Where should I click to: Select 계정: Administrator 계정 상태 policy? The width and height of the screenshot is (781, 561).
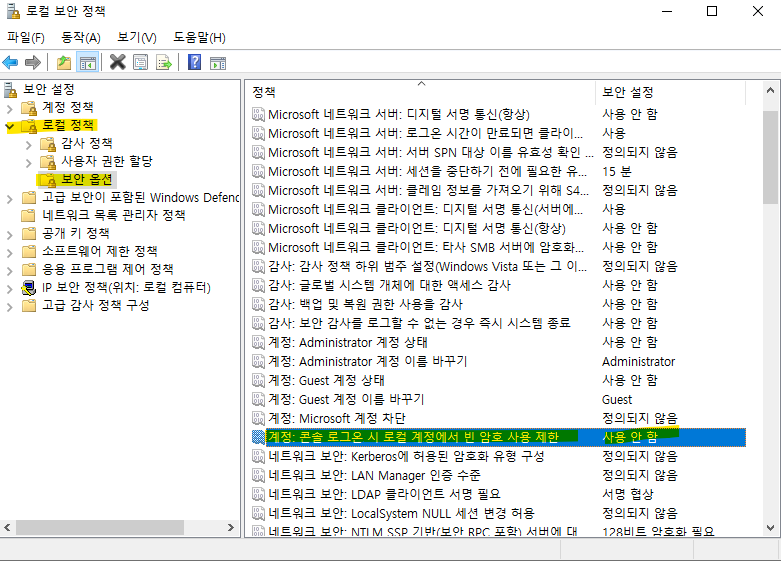tap(348, 342)
